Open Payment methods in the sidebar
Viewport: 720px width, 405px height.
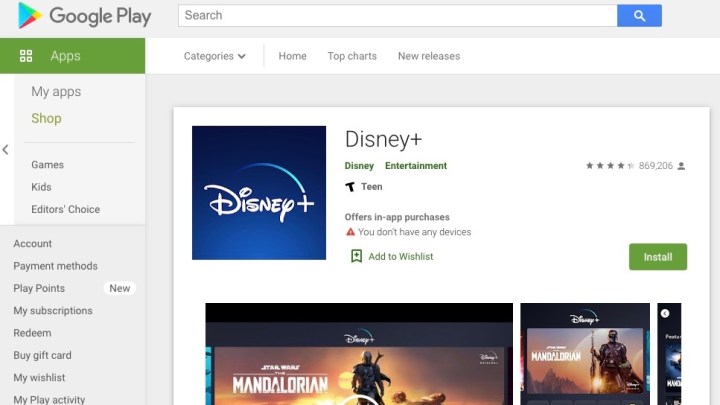(55, 266)
